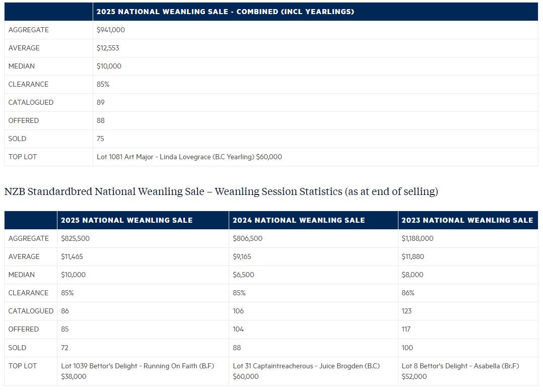543x392 pixels.
Task: Select the $806,500 aggregate for 2024
Action: point(247,238)
